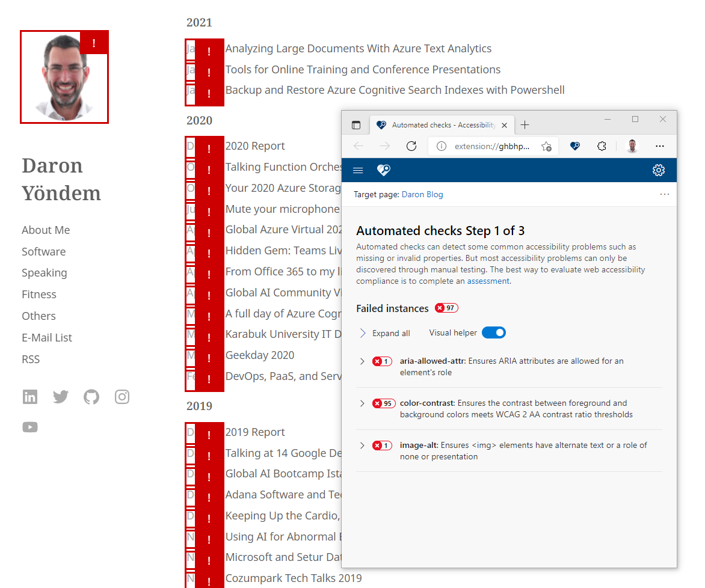The image size is (705, 588).
Task: Expand the color-contrast failure details
Action: pos(362,403)
